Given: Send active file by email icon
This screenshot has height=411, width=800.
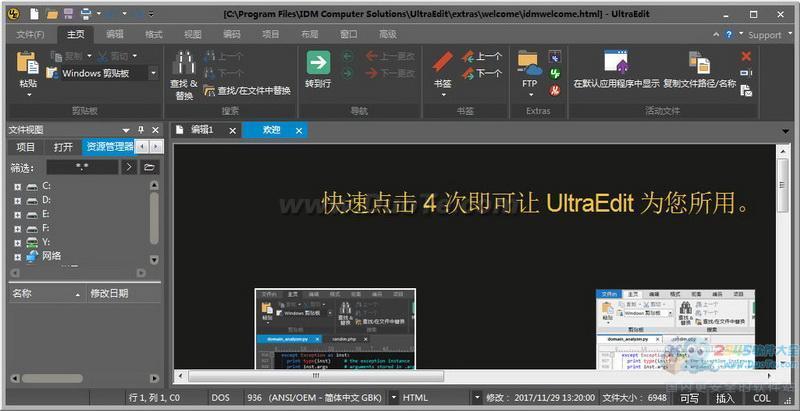Looking at the screenshot, I should tap(746, 91).
